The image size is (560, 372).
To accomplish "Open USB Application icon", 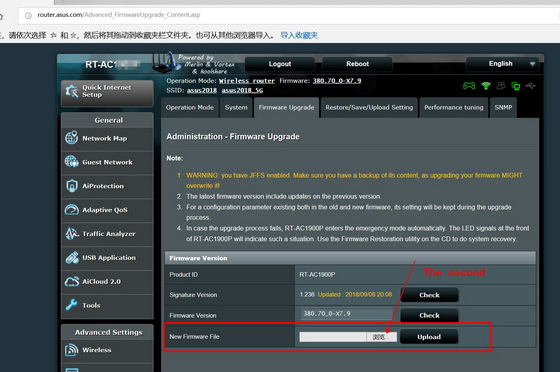I will [72, 257].
